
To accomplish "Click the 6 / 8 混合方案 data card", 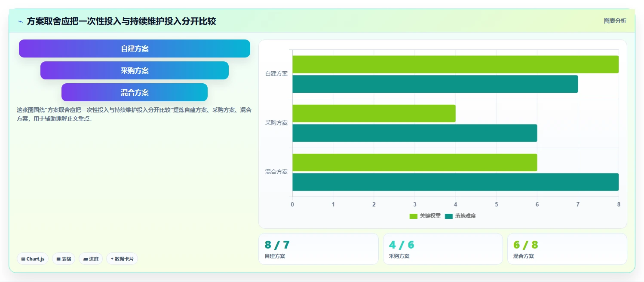I will 567,249.
